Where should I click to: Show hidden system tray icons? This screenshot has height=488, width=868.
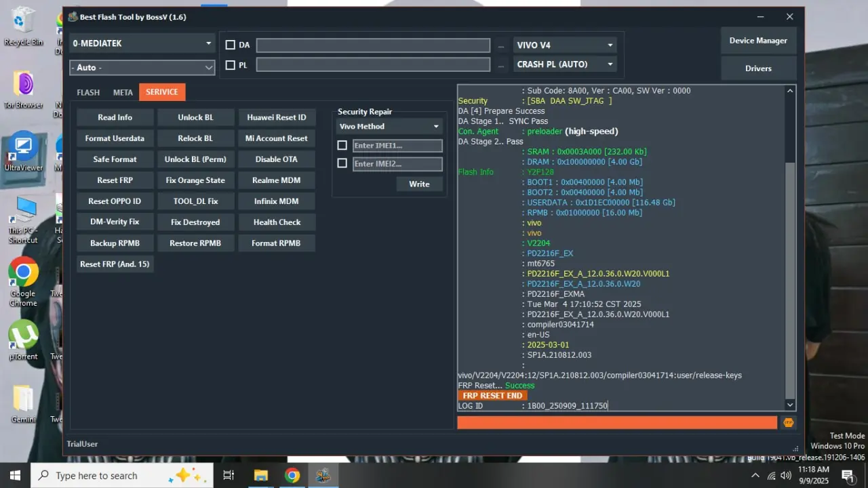756,475
